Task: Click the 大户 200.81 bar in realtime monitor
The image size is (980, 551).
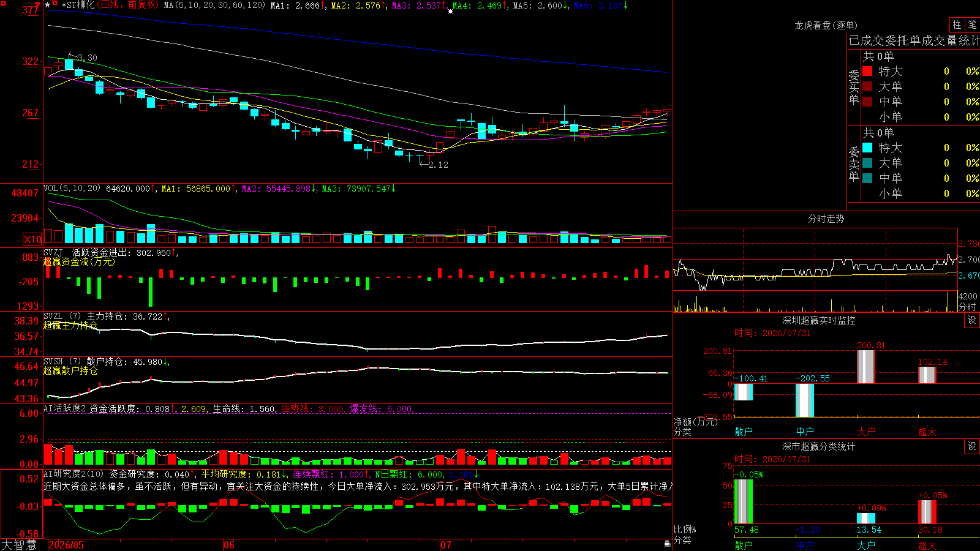Action: click(x=866, y=367)
